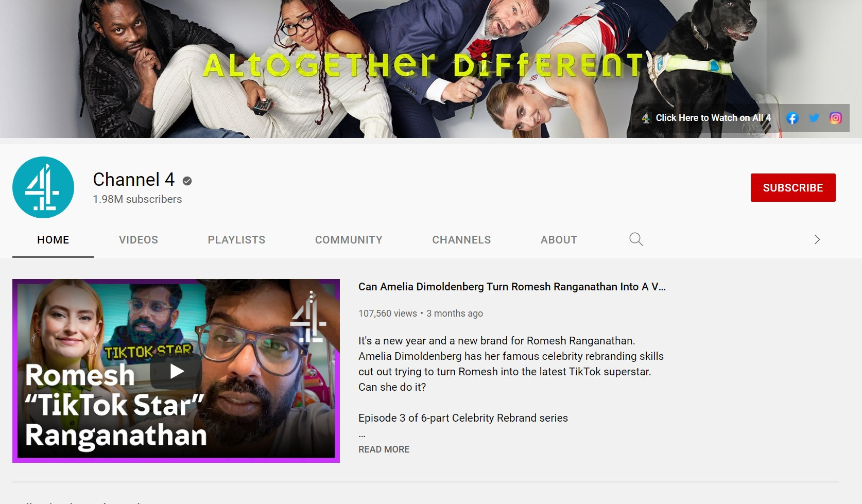Click the Channel 4 channel name
This screenshot has height=504, width=862.
click(134, 180)
